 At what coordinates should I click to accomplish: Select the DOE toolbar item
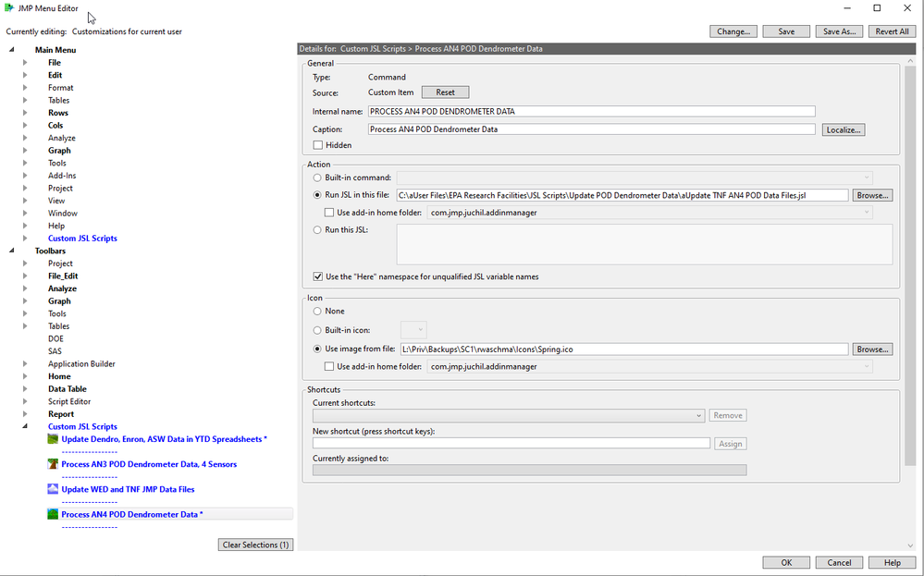(x=56, y=338)
